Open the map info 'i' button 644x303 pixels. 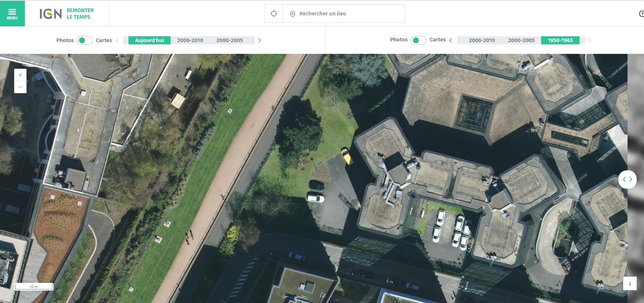pyautogui.click(x=630, y=284)
